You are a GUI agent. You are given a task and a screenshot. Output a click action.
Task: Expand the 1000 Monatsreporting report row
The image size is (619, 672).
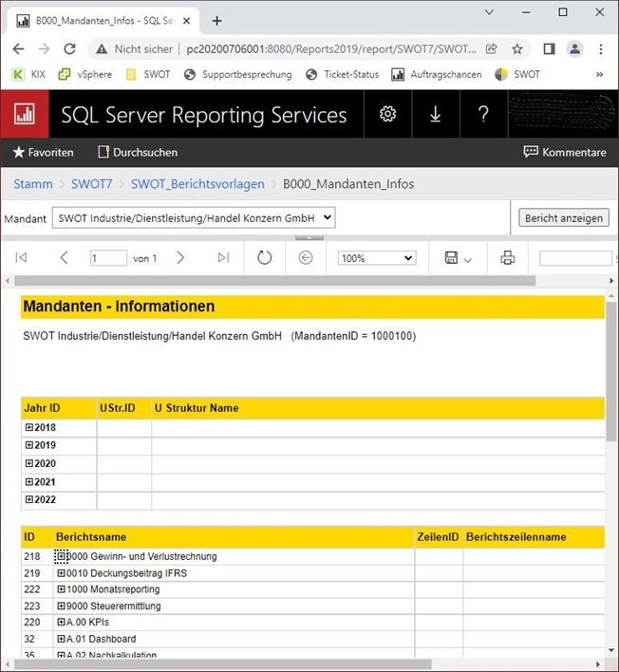(x=62, y=590)
